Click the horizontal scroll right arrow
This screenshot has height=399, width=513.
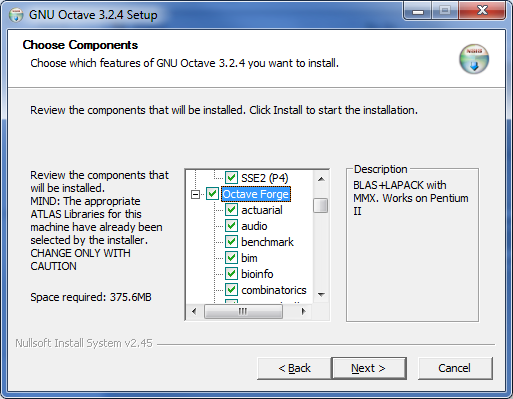pos(303,312)
